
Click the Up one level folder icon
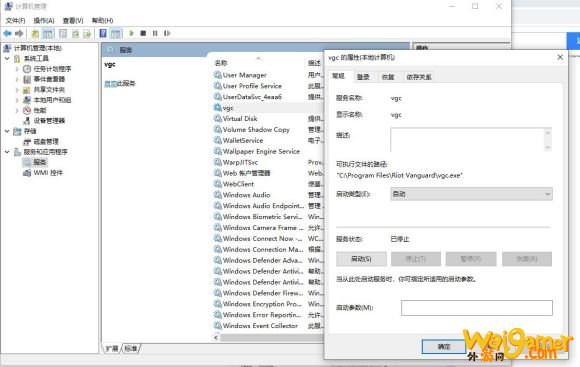(x=35, y=34)
